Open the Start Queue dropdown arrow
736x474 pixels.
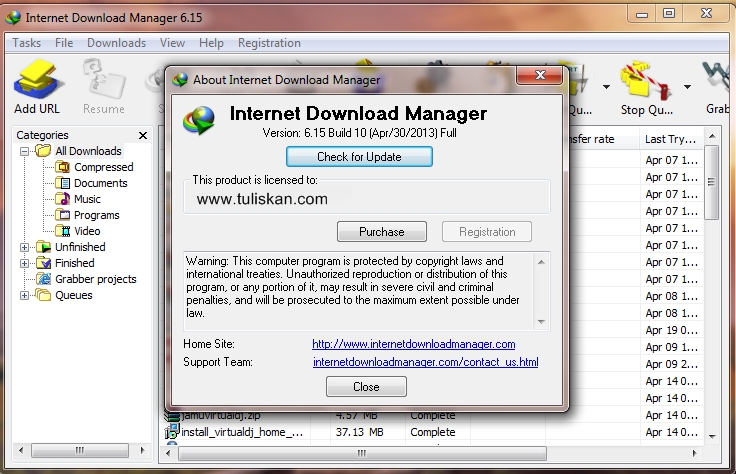(606, 87)
